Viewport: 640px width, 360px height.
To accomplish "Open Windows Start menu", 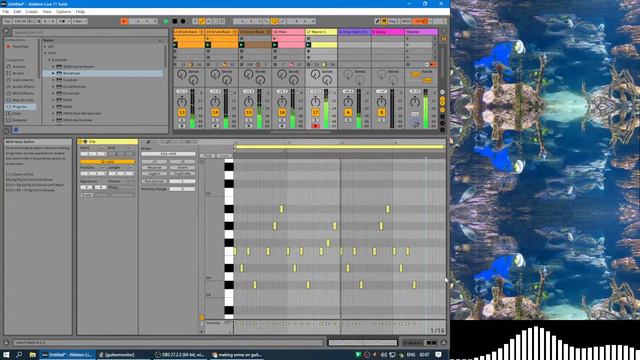I will coord(6,355).
